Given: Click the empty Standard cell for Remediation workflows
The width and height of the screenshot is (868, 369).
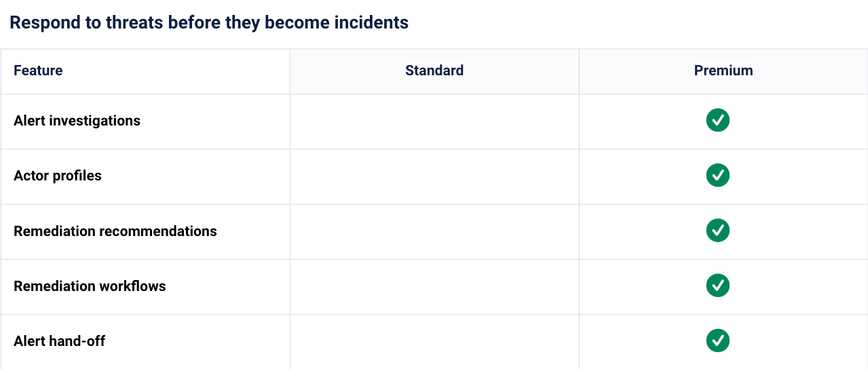Looking at the screenshot, I should [434, 286].
